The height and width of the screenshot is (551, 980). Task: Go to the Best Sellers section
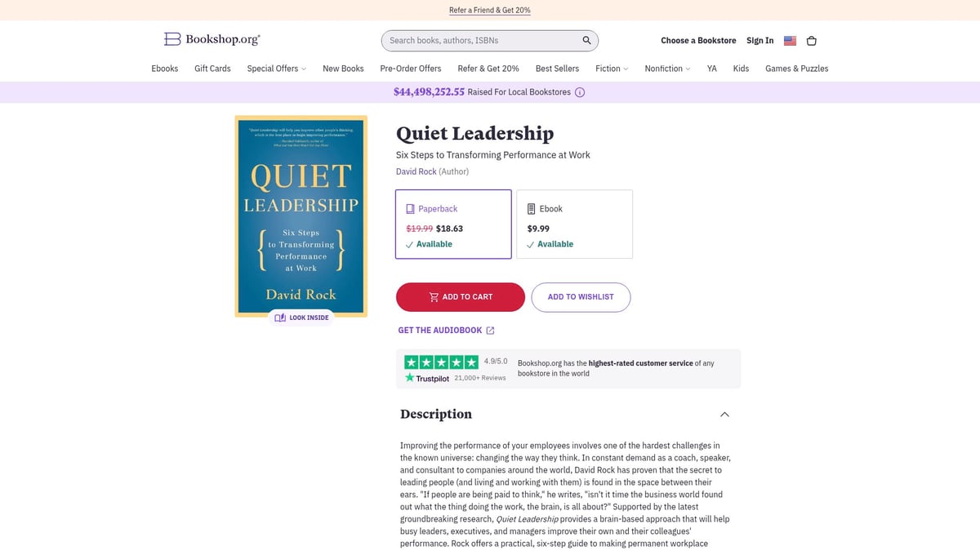coord(557,69)
